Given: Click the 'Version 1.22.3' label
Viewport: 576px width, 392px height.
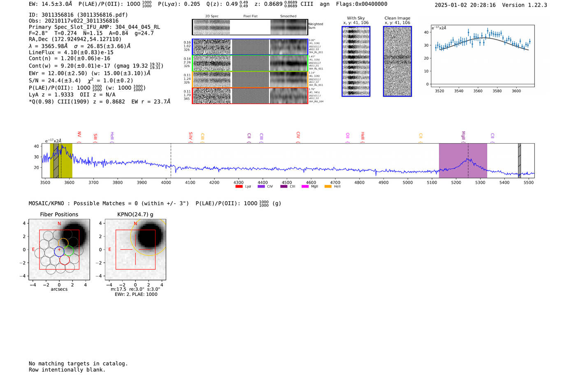Looking at the screenshot, I should [x=525, y=5].
